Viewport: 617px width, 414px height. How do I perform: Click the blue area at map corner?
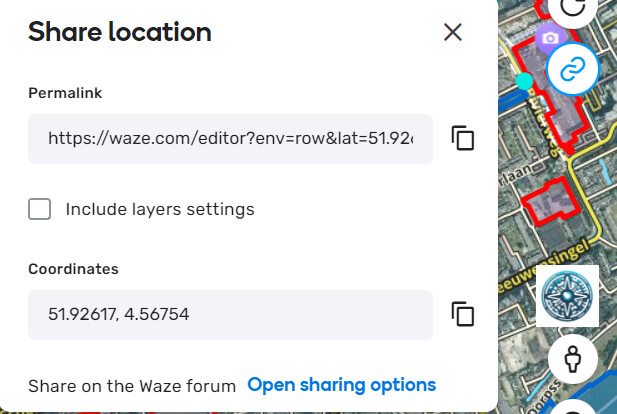603,393
